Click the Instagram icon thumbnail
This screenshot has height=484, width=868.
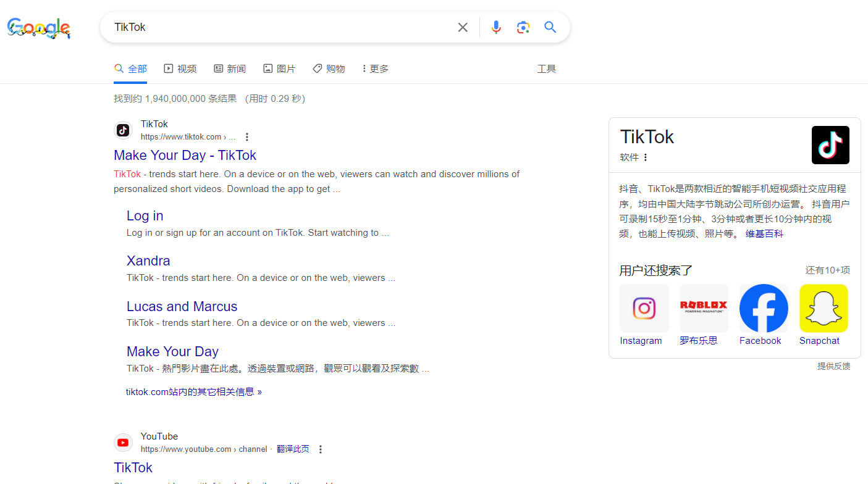pyautogui.click(x=644, y=308)
